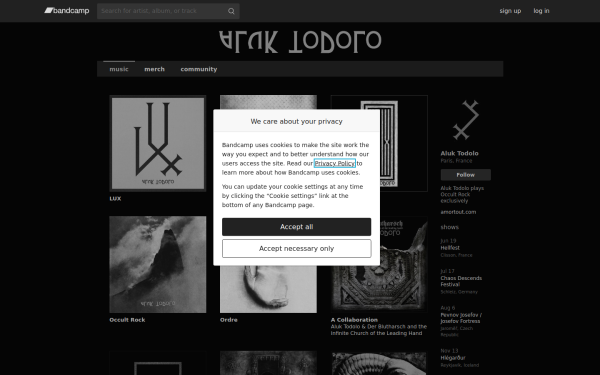Click the 'We care about your privacy' heading
Viewport: 600px width, 375px height.
pyautogui.click(x=297, y=121)
